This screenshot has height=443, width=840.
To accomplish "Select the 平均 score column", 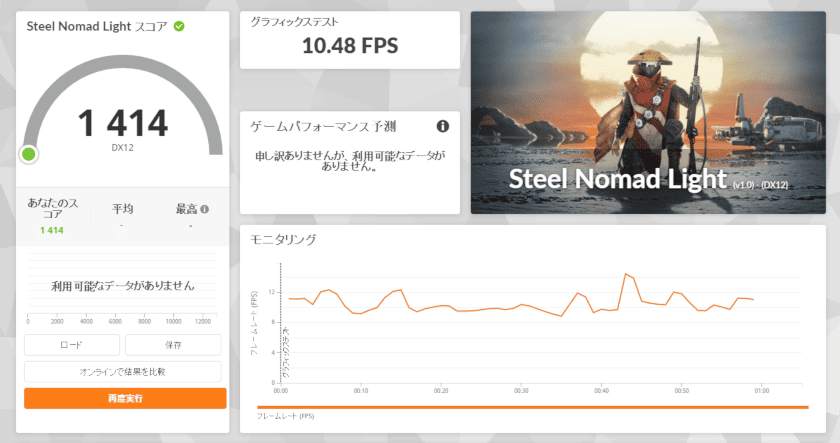I will 122,216.
